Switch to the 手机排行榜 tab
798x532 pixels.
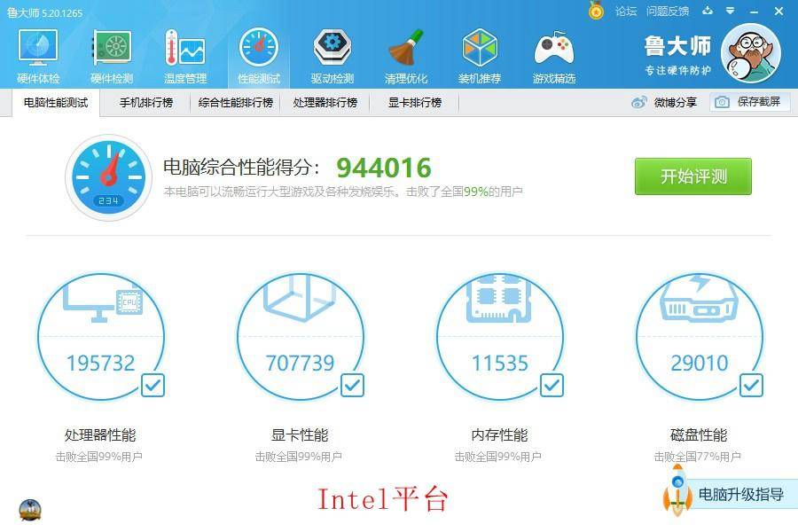point(146,102)
